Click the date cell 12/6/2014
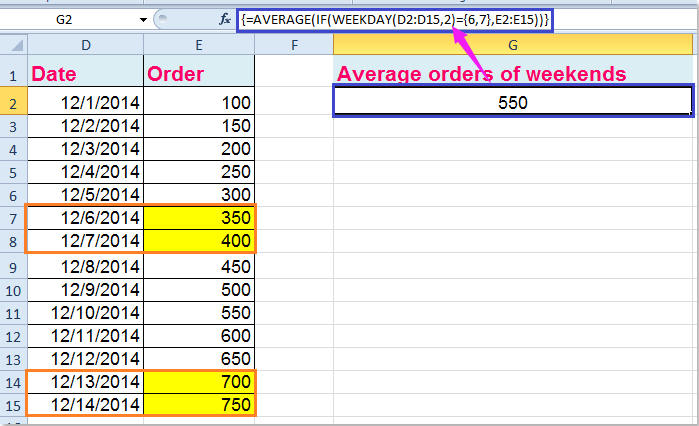 [x=84, y=217]
